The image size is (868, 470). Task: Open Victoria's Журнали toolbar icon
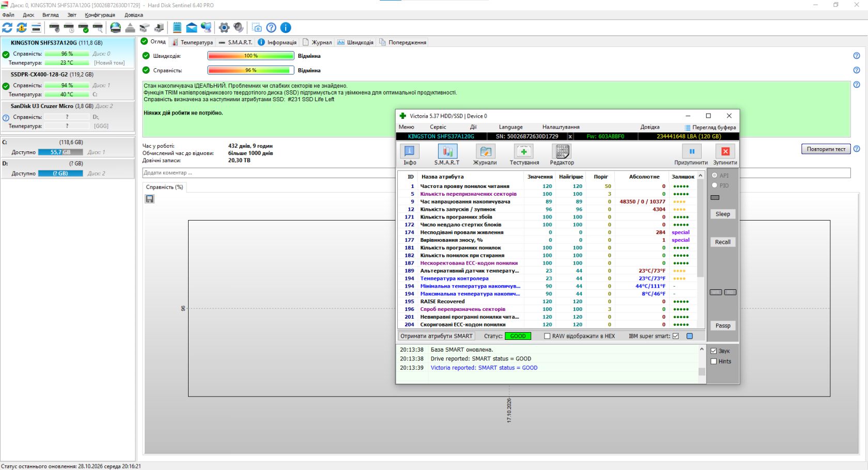coord(485,151)
